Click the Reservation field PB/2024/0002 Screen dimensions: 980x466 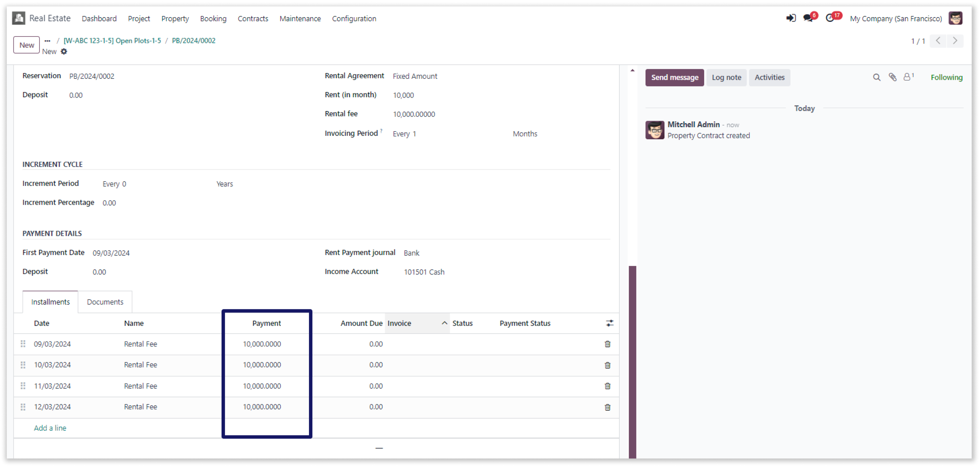[91, 76]
